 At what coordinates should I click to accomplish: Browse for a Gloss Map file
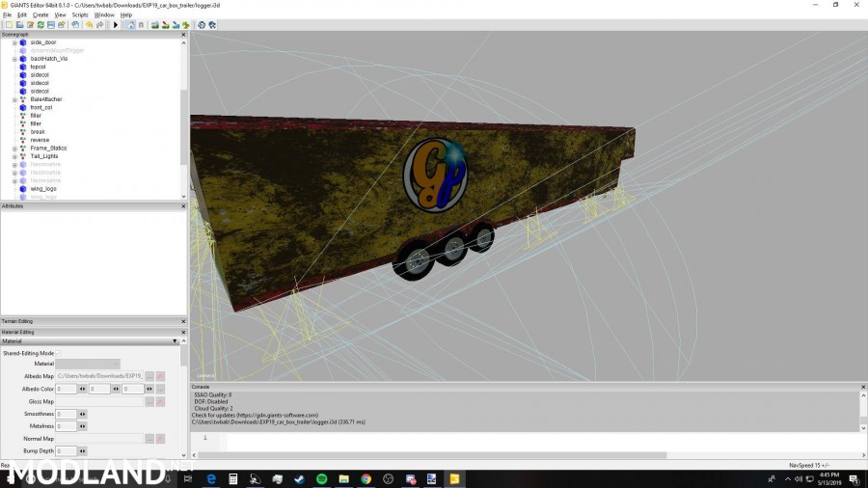(149, 402)
